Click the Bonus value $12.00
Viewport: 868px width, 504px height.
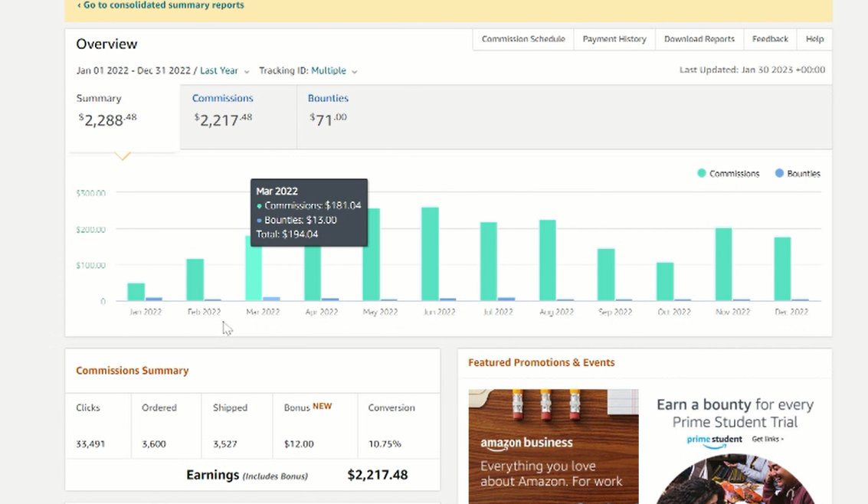click(x=299, y=443)
